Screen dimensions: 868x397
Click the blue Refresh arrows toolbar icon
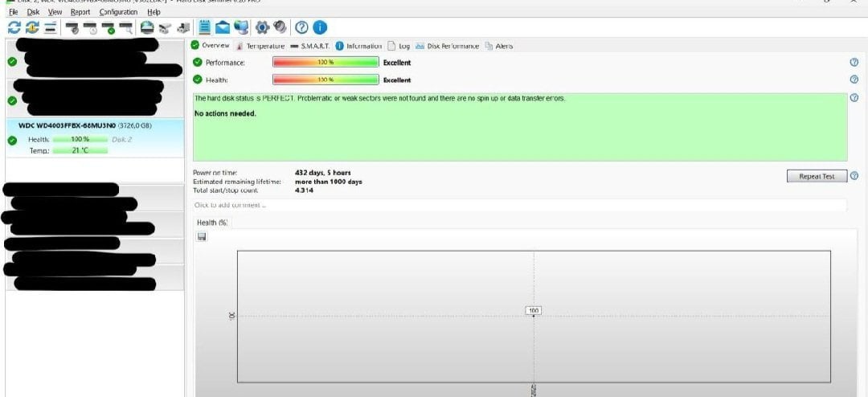(x=14, y=27)
